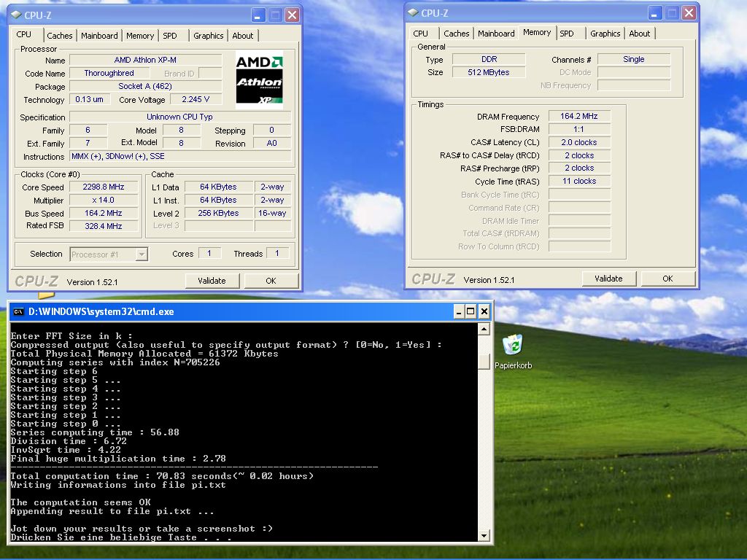
Task: Switch to Caches tab in right CPU-Z window
Action: 457,34
